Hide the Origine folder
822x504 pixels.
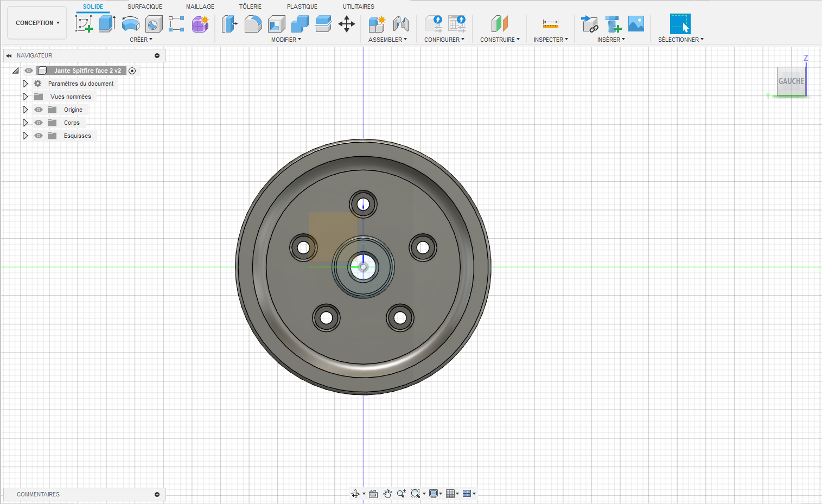click(39, 110)
